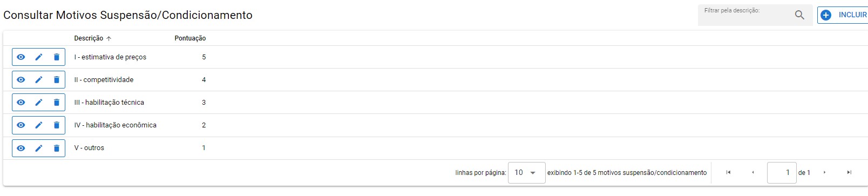View details of 'II - competitividade'
Image resolution: width=868 pixels, height=196 pixels.
21,80
